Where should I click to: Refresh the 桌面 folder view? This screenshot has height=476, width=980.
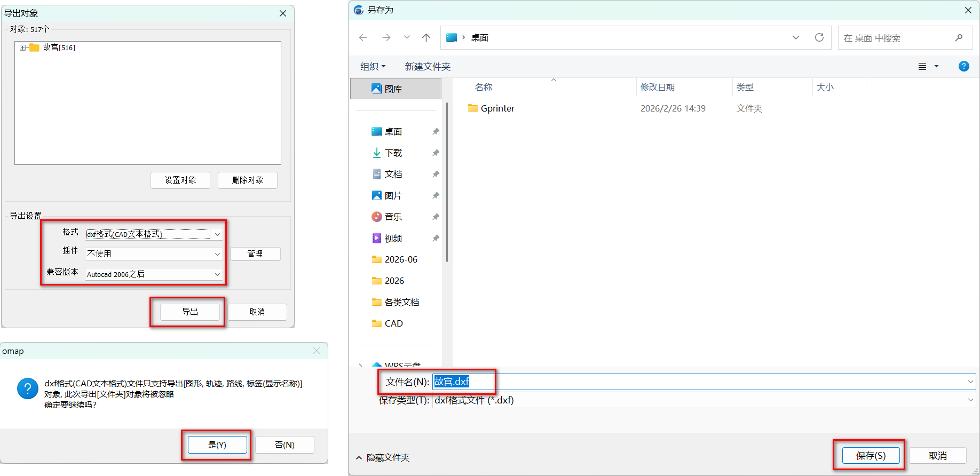tap(819, 37)
